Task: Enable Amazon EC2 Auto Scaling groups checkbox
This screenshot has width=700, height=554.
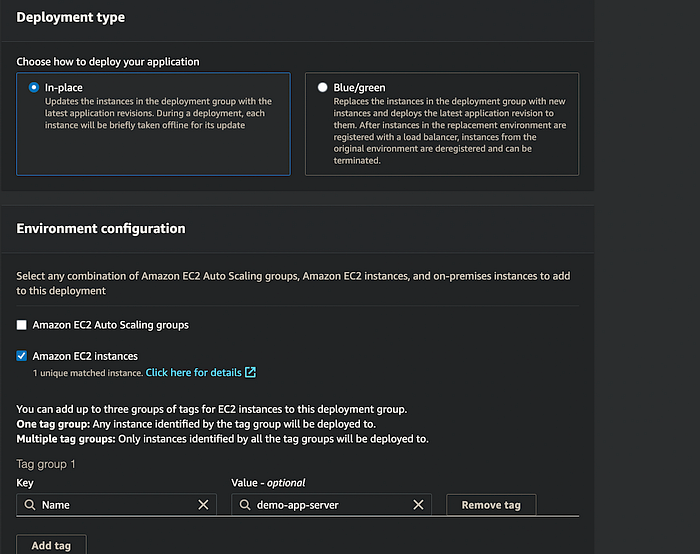Action: 23,325
